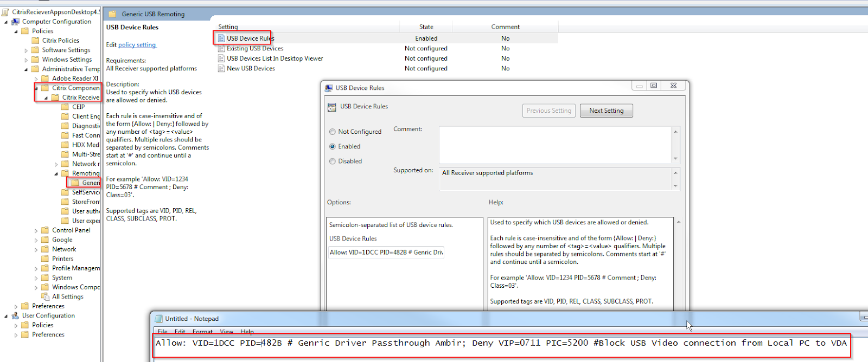Click the Comment text box
The image size is (868, 362).
pyautogui.click(x=556, y=145)
